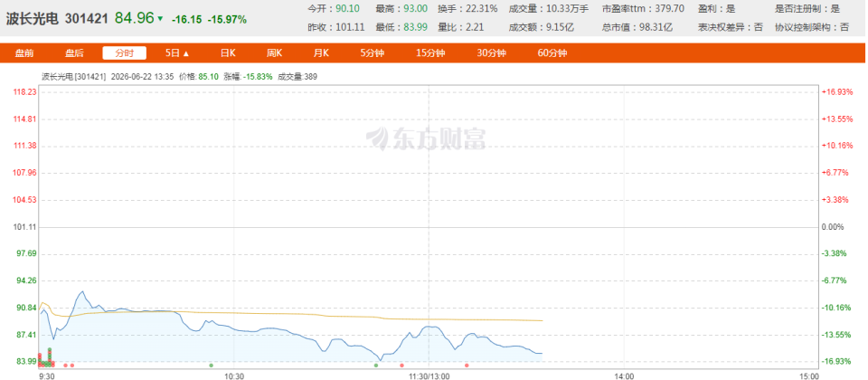Click the 最高 value 93.00
The height and width of the screenshot is (380, 868).
(416, 9)
